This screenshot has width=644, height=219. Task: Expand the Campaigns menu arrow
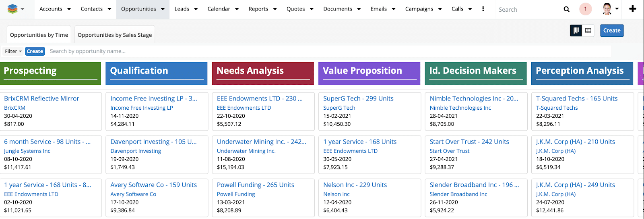pyautogui.click(x=440, y=9)
